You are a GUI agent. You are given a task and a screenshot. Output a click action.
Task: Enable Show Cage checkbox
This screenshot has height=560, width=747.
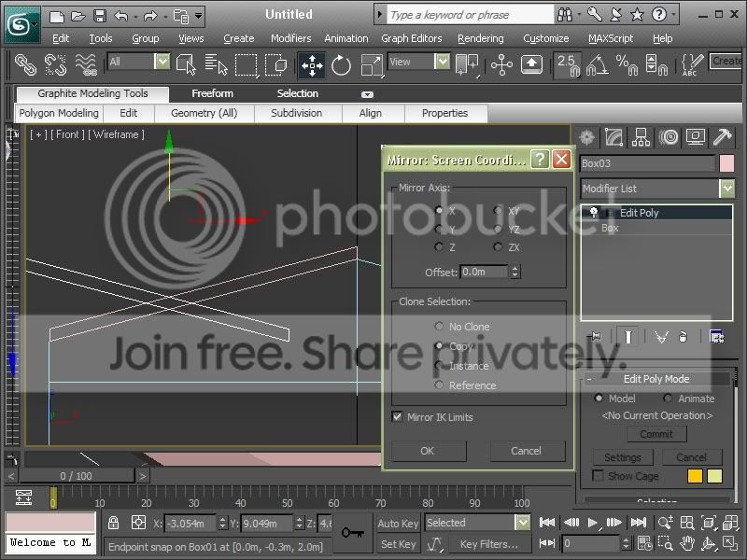598,475
